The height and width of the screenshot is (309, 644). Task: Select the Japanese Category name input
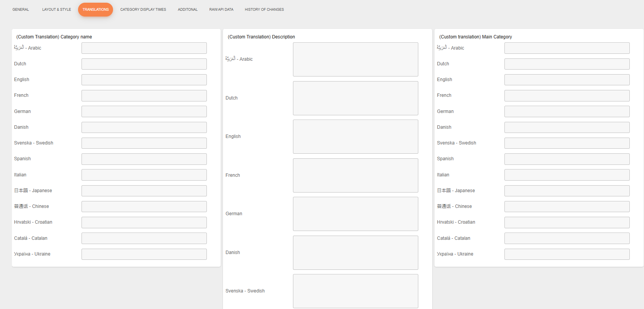[x=144, y=191]
